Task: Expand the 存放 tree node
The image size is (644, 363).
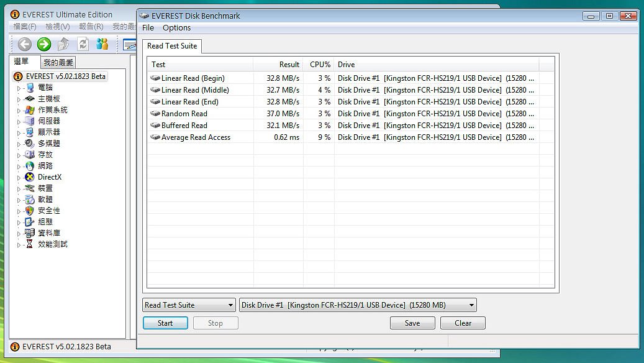Action: (19, 155)
